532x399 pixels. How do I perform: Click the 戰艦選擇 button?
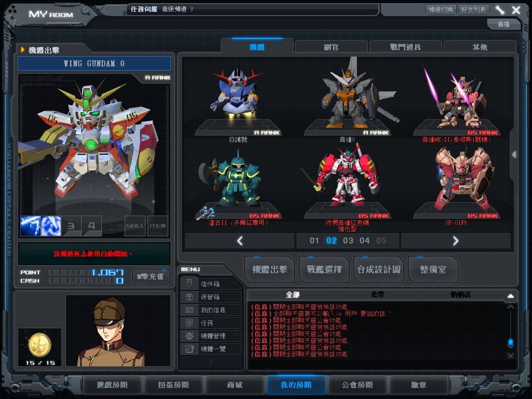click(x=324, y=270)
